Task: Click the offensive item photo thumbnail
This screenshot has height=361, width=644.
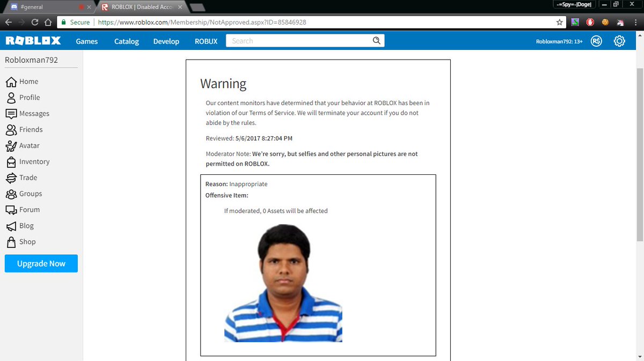Action: [283, 283]
